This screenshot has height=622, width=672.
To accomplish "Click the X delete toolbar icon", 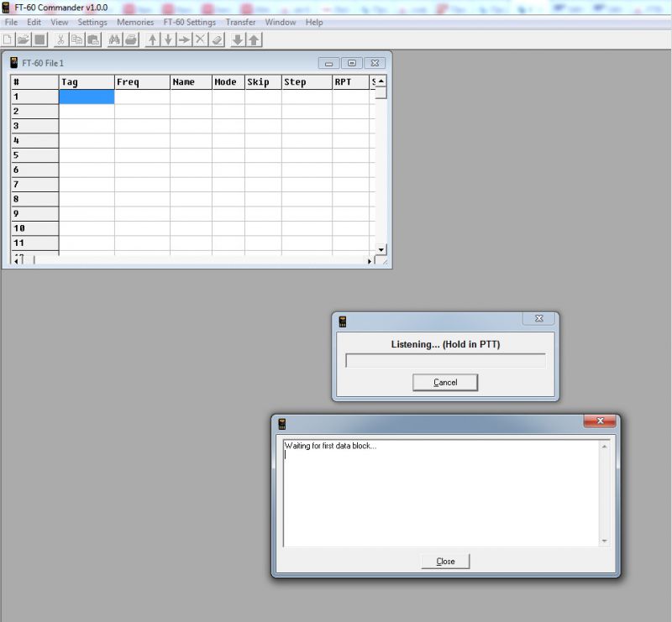I will (200, 39).
